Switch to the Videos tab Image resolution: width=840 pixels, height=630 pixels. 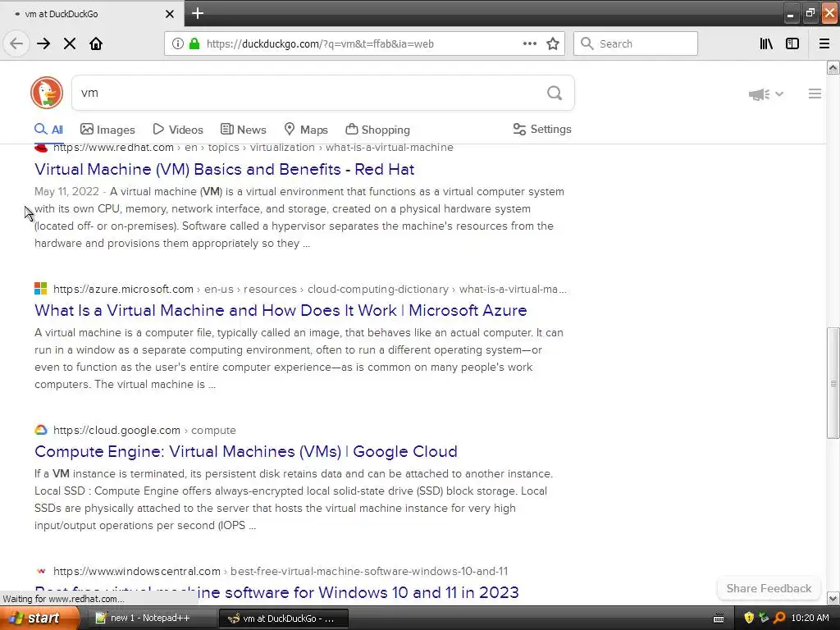178,130
